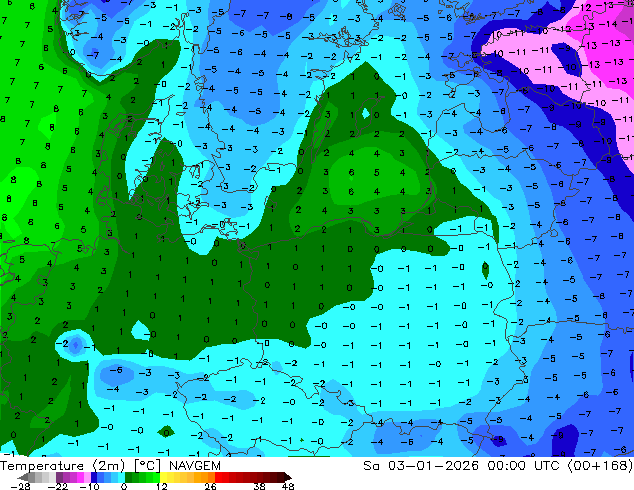Click the dark maroon right arrow end of the legend
The image size is (634, 490).
[x=287, y=477]
